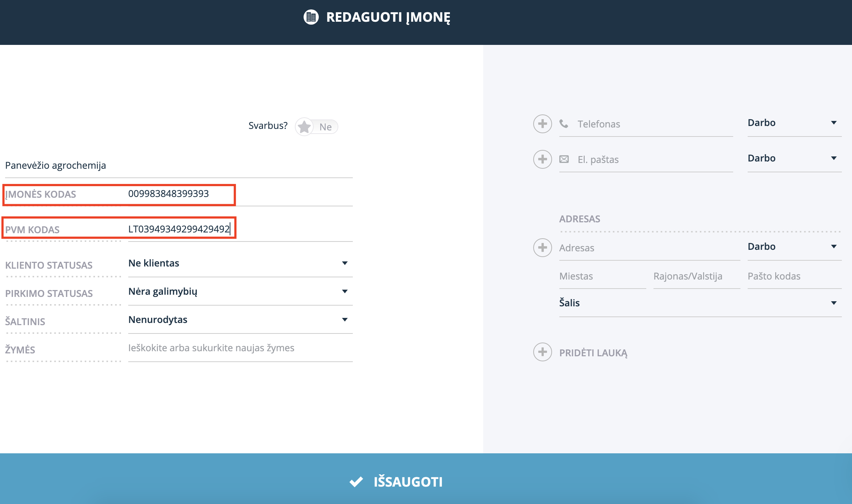Click the ŽYMĖS label
Image resolution: width=852 pixels, height=504 pixels.
click(20, 350)
